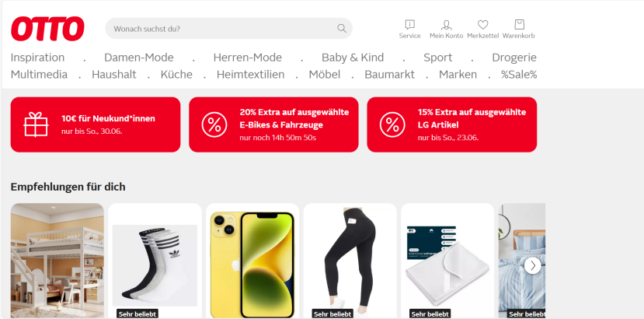The width and height of the screenshot is (644, 319).
Task: Click the gift icon for Neukund*innen offer
Action: 37,124
